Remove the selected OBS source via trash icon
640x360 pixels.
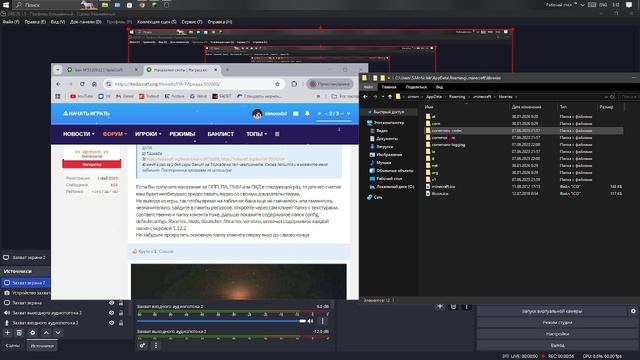(x=19, y=333)
